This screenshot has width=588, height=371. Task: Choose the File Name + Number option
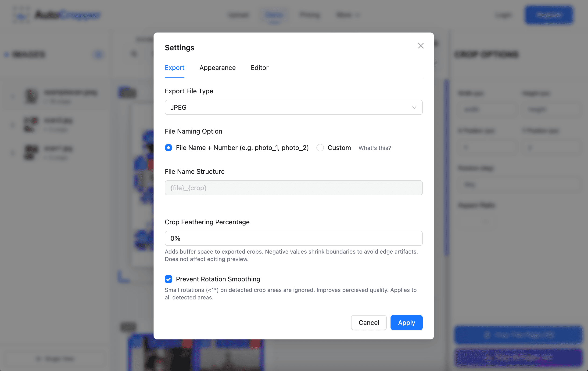click(x=169, y=148)
